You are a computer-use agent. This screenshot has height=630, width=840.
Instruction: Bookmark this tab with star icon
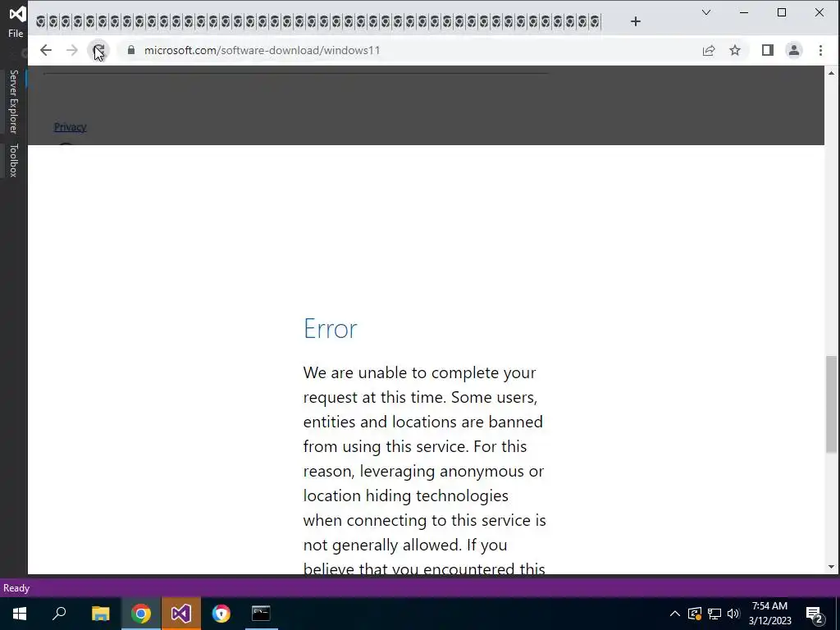(x=735, y=50)
